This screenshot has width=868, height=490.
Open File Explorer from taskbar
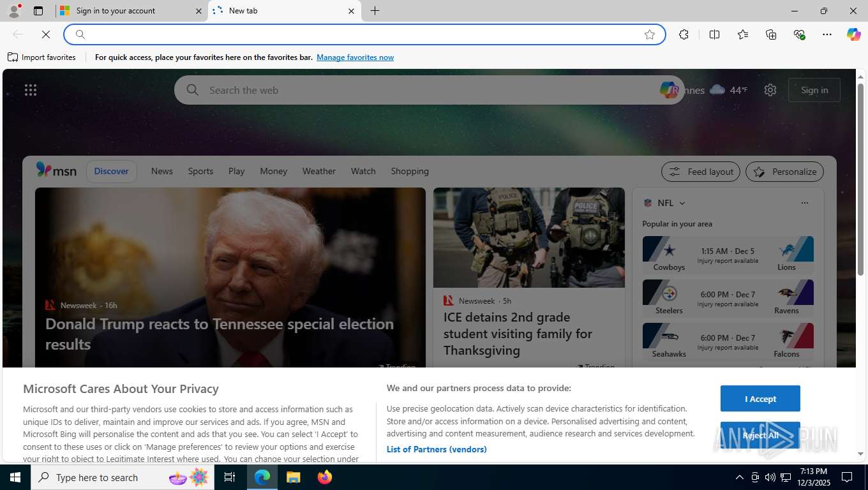(293, 477)
